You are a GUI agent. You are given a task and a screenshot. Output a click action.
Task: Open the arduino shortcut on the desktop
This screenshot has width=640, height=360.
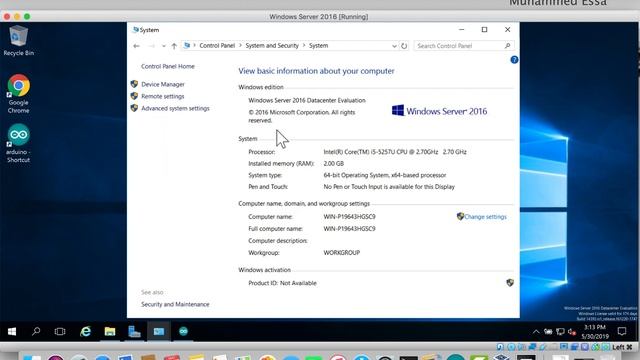point(18,143)
